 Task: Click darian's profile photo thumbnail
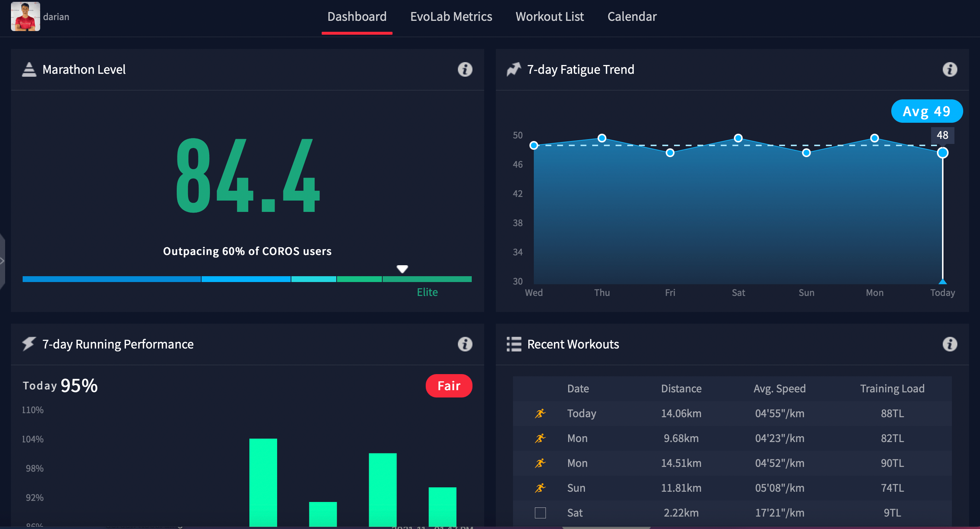[x=26, y=16]
